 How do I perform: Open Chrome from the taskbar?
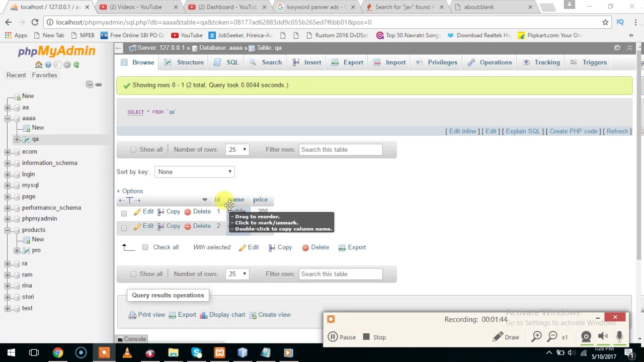58,353
